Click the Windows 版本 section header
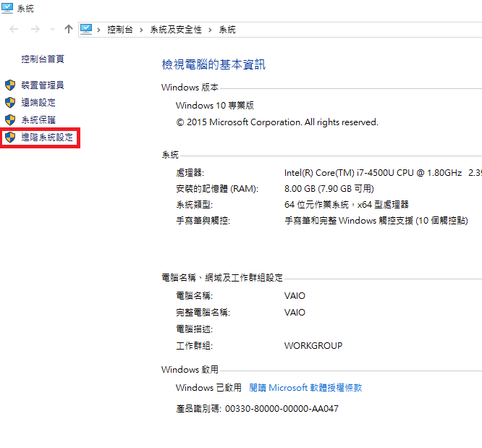The image size is (482, 448). [190, 88]
